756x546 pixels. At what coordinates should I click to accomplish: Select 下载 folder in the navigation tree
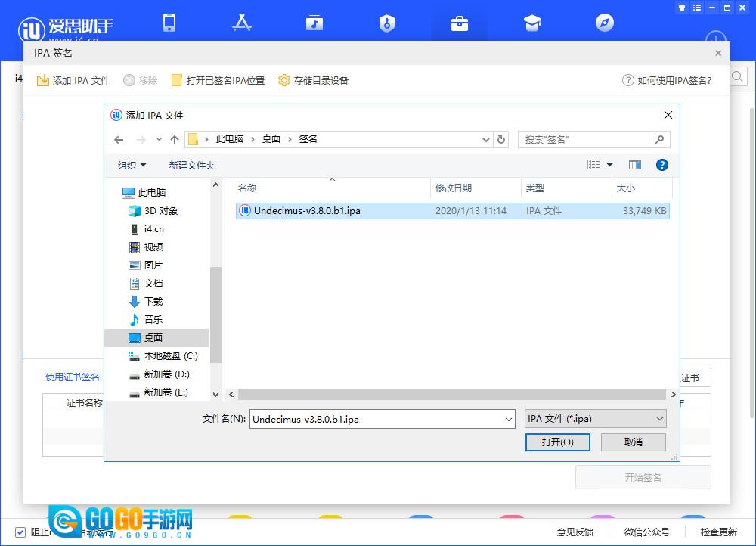[153, 302]
